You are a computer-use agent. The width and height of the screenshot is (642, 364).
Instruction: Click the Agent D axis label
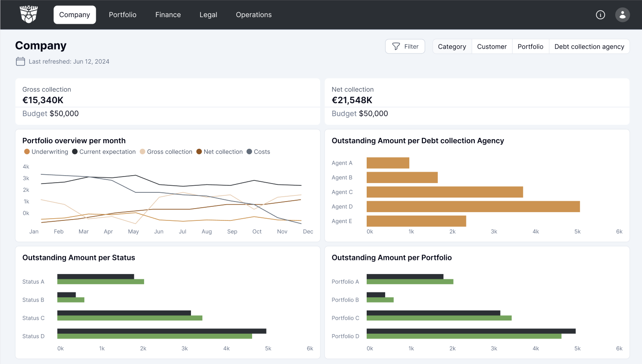(342, 206)
